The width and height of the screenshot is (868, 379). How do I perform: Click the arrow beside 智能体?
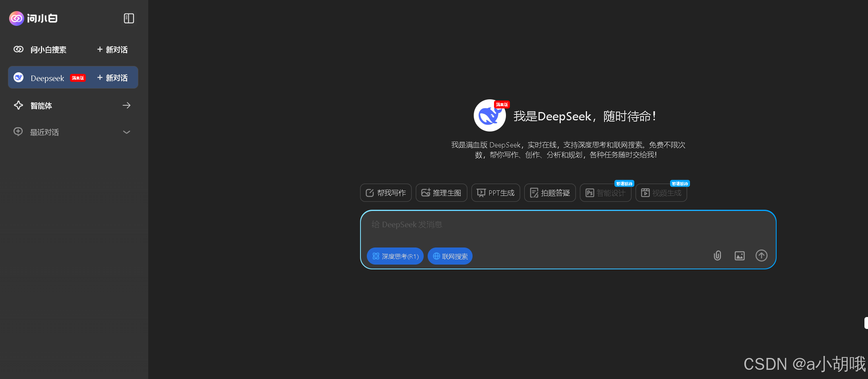(x=126, y=105)
